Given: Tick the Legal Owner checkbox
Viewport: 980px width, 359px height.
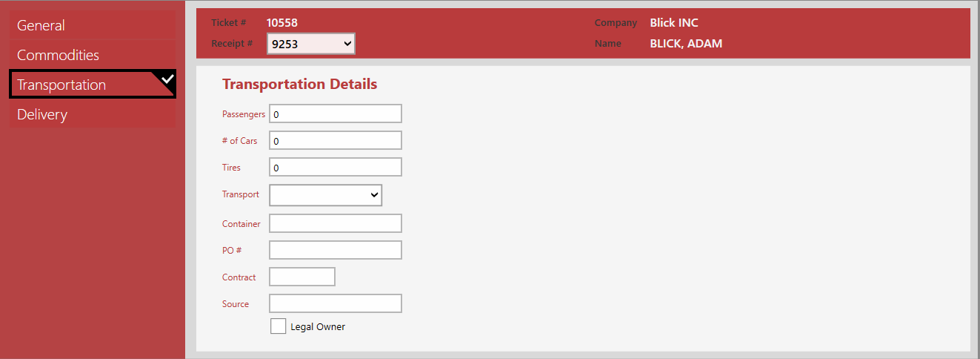Looking at the screenshot, I should 278,326.
